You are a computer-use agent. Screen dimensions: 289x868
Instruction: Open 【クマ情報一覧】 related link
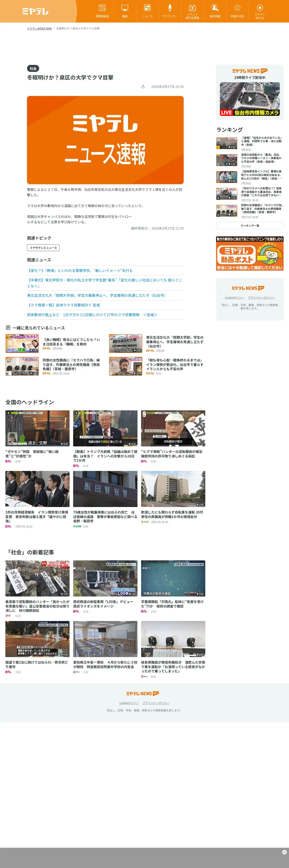point(64,305)
